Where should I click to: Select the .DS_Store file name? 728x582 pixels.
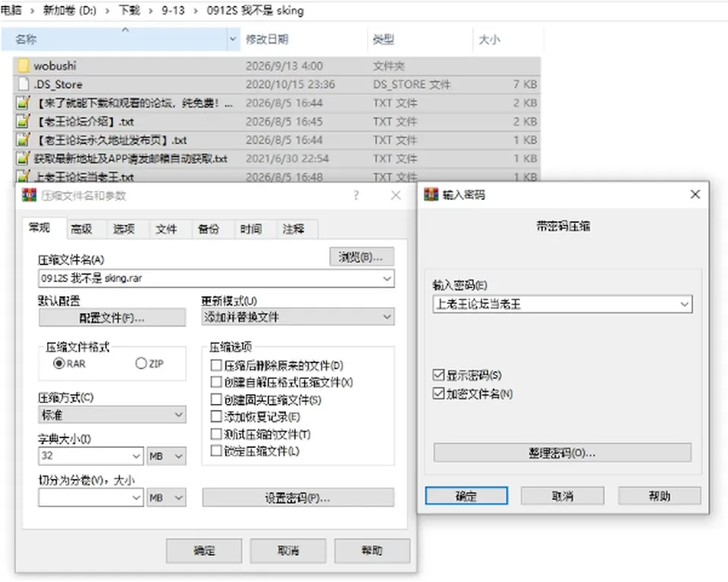(58, 84)
